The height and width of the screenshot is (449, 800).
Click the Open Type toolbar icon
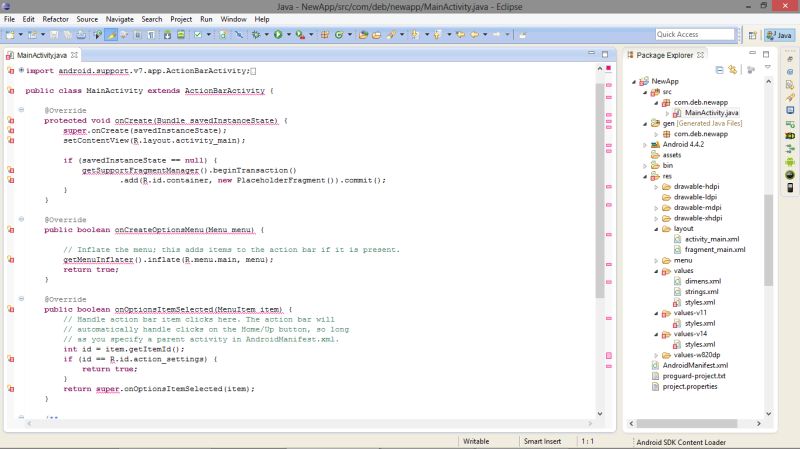click(363, 35)
